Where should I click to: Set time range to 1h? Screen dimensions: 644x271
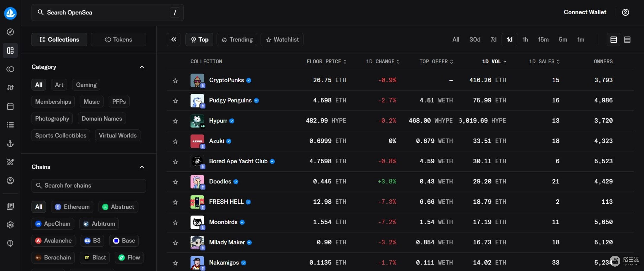pyautogui.click(x=525, y=39)
